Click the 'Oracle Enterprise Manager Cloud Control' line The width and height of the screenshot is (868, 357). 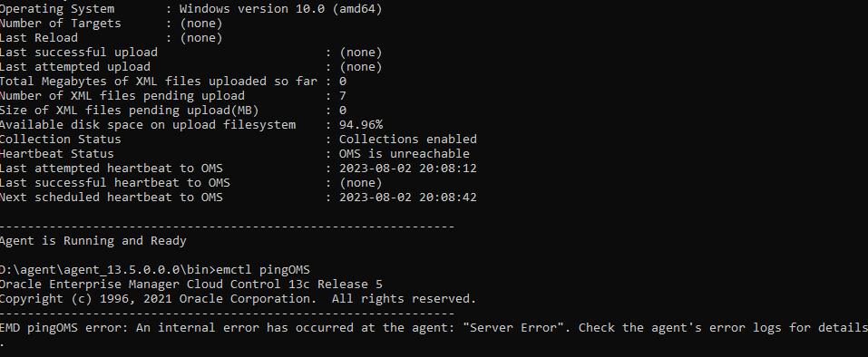pyautogui.click(x=191, y=285)
